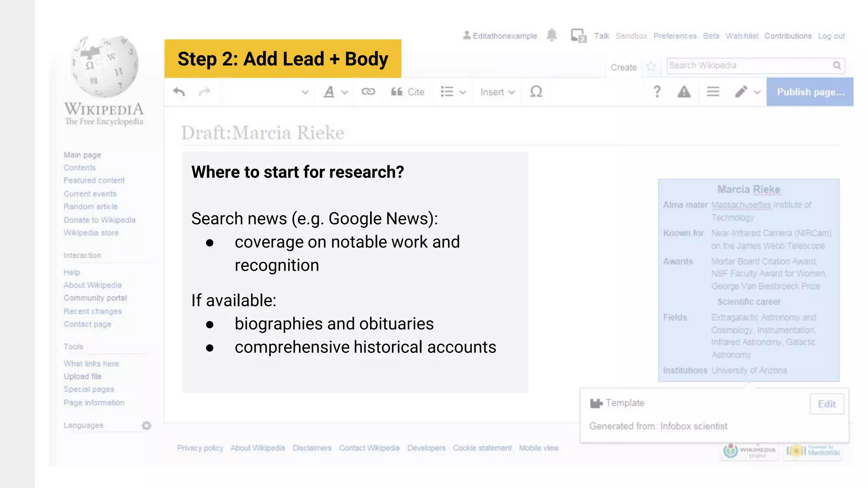The image size is (868, 488).
Task: Open the Watchlist
Action: 742,36
